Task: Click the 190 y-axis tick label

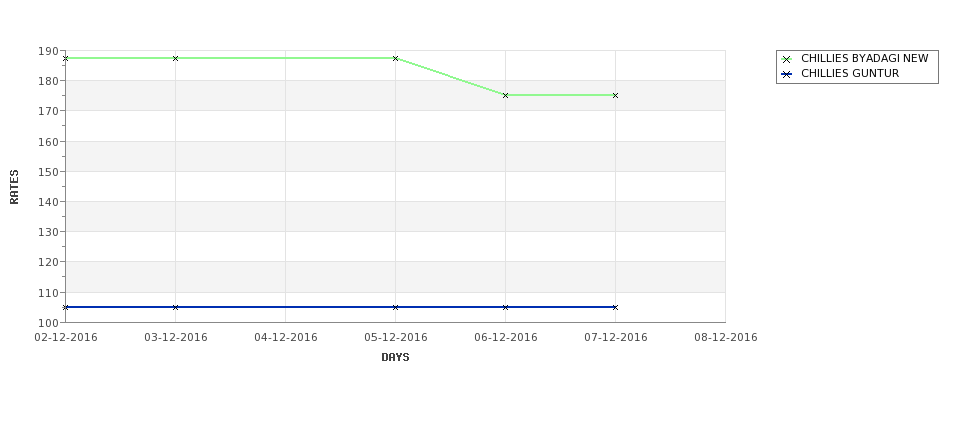Action: [x=48, y=51]
